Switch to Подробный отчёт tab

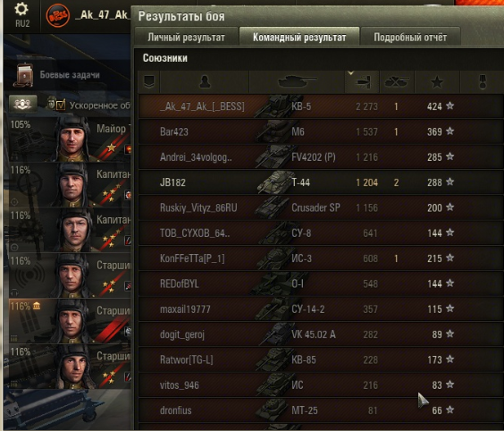click(x=410, y=38)
